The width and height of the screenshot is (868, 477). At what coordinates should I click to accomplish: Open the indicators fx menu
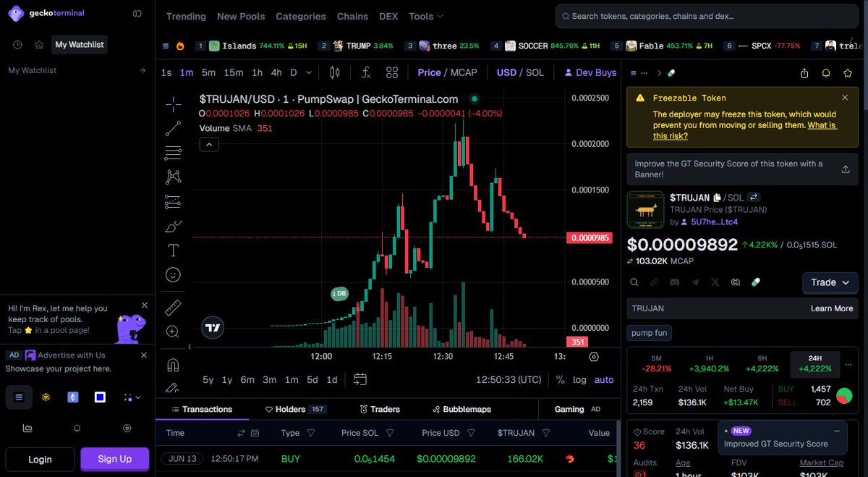pos(366,72)
